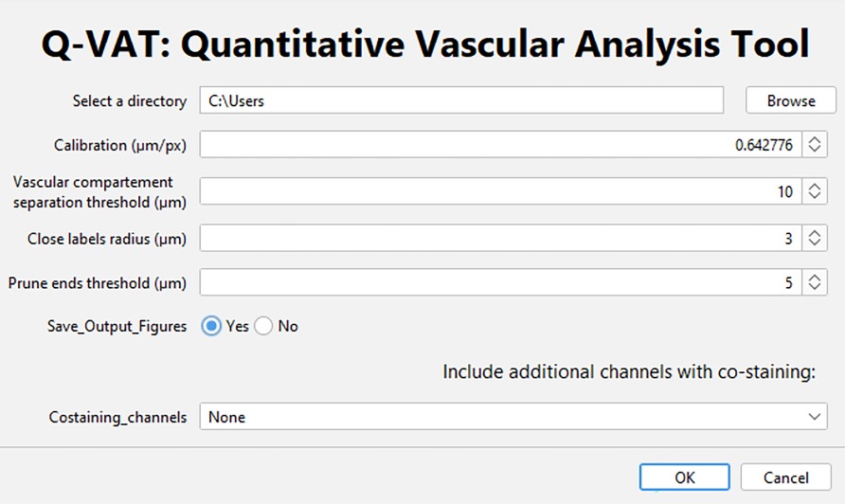Decrease Calibration using its down arrow
Image resolution: width=845 pixels, height=504 pixels.
(x=815, y=150)
